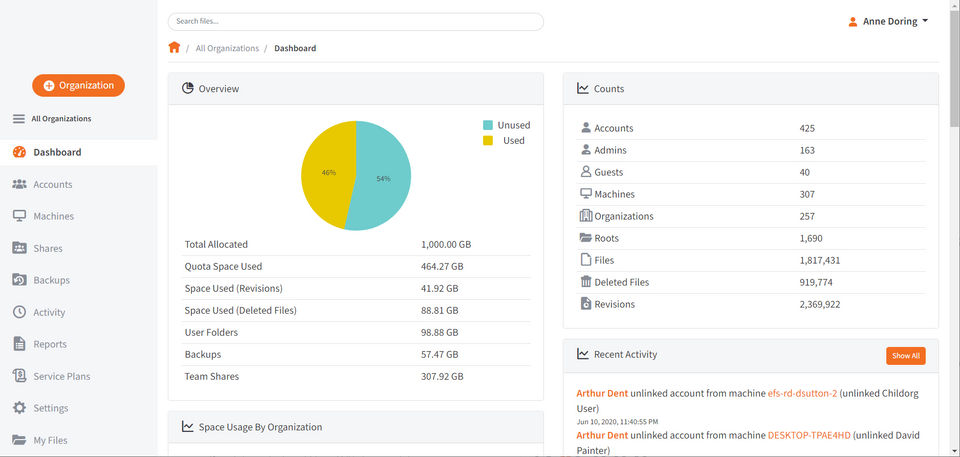Click the Space Used (Deleted Files) row label
This screenshot has width=960, height=457.
tap(241, 310)
